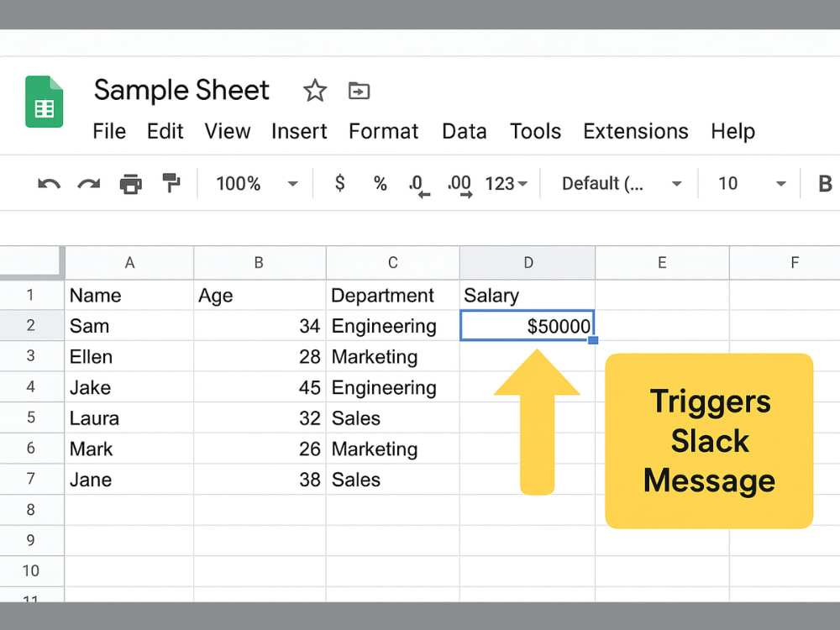Select the cell containing Jake
The height and width of the screenshot is (630, 840).
[129, 386]
